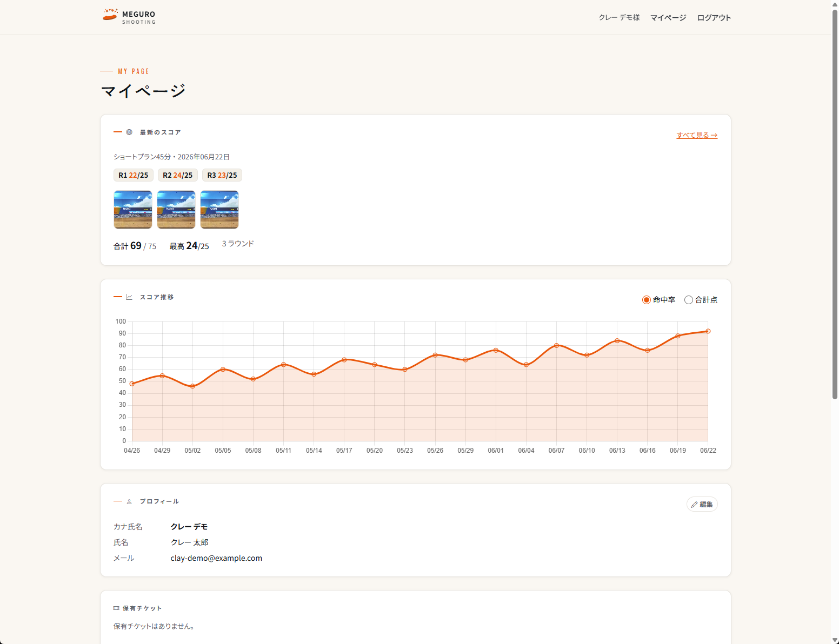Click the クレー デモ様 user name
This screenshot has width=839, height=644.
tap(619, 17)
